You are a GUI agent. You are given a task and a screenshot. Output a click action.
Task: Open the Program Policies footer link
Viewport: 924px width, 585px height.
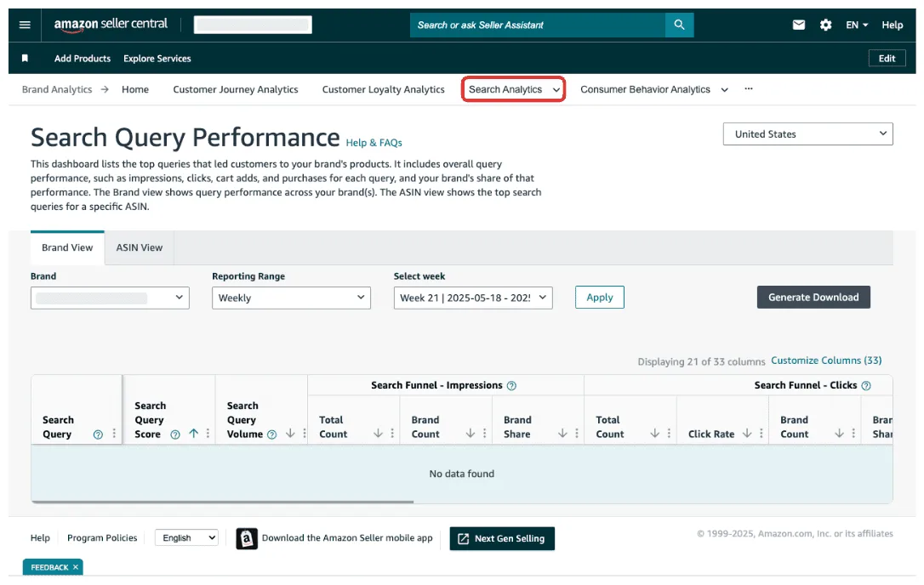102,538
